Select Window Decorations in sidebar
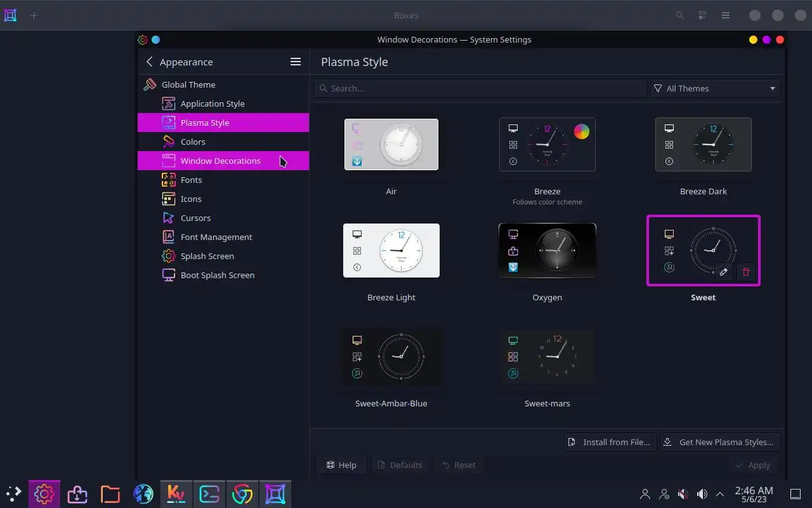The width and height of the screenshot is (812, 508). pyautogui.click(x=223, y=161)
